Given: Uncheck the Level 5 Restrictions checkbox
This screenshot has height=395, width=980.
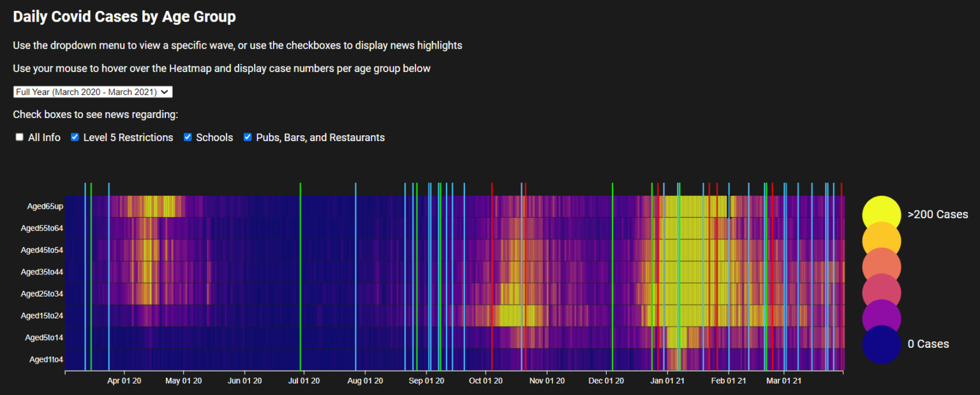Looking at the screenshot, I should tap(75, 137).
